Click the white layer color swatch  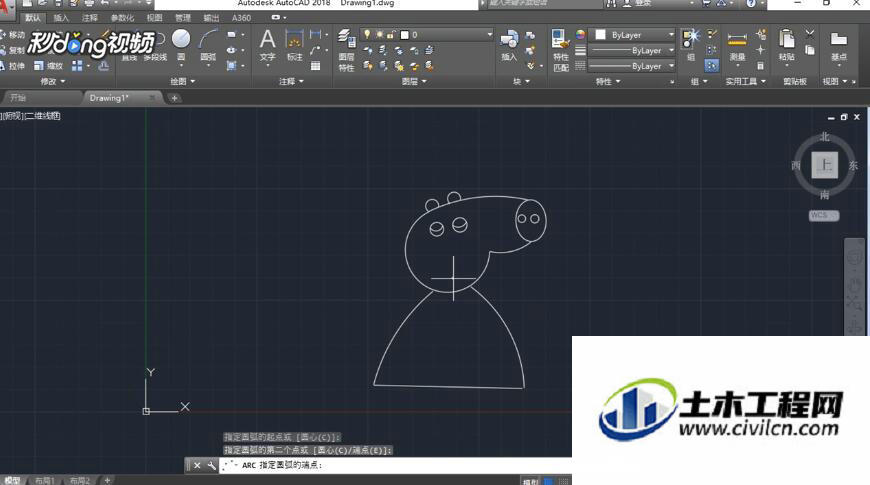(x=404, y=34)
